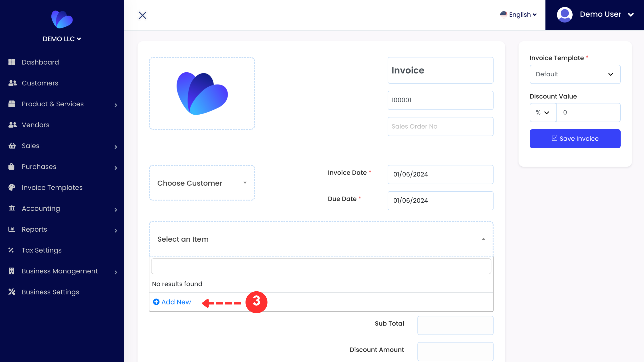Open Invoice Templates in the sidebar
The width and height of the screenshot is (644, 362).
(52, 187)
